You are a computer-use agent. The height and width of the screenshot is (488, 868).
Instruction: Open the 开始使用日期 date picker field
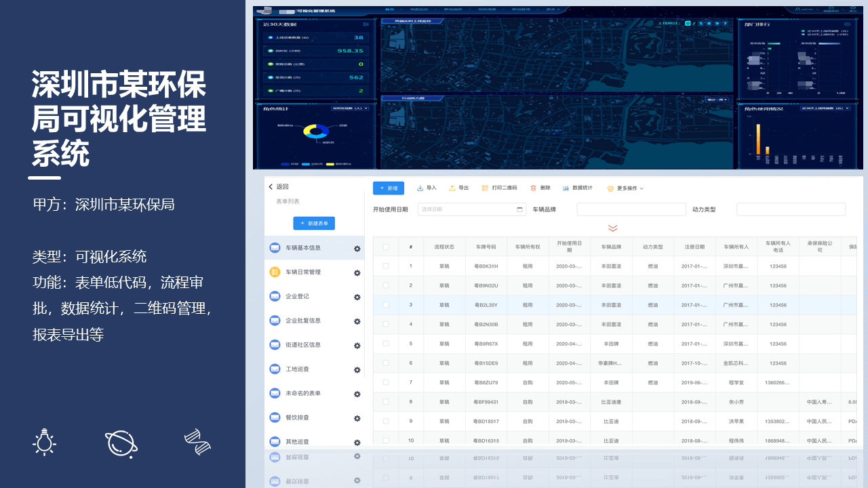[472, 209]
